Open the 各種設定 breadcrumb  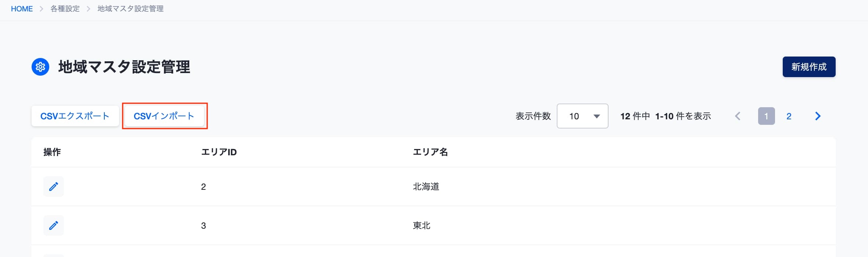click(x=65, y=9)
